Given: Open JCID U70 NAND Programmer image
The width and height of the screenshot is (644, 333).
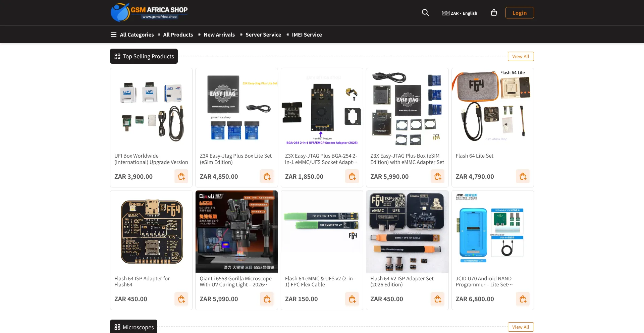Looking at the screenshot, I should point(493,231).
